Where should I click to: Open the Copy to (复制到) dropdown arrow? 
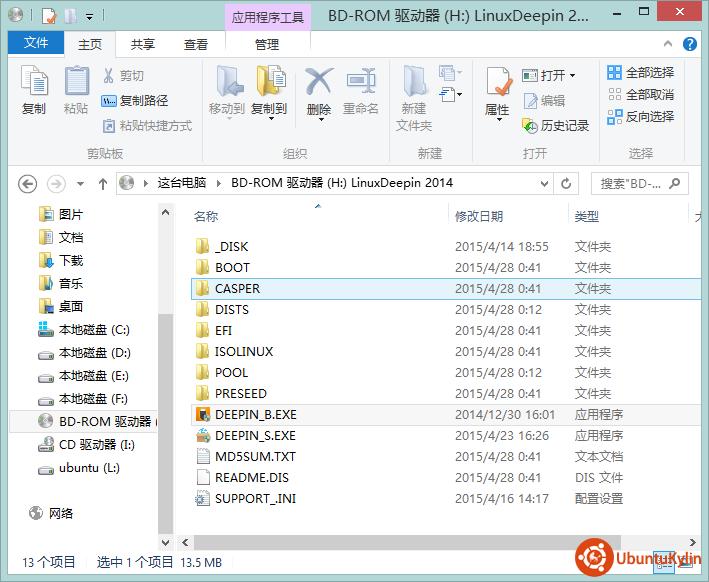pos(271,119)
